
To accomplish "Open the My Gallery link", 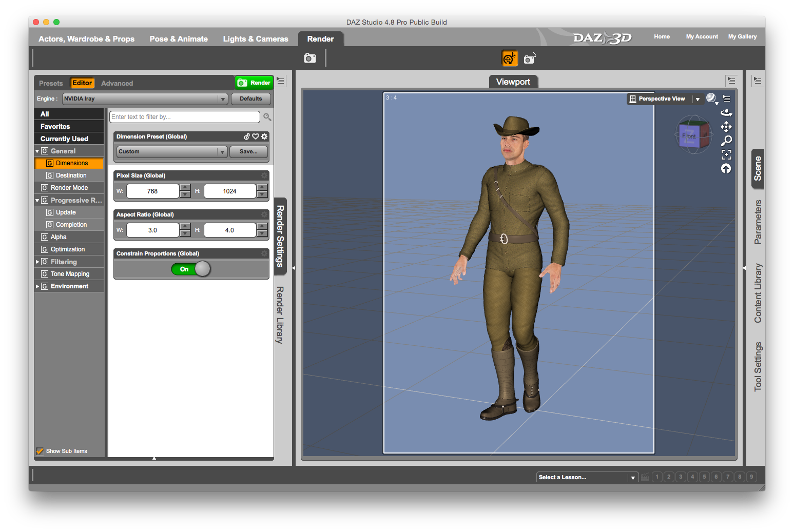I will tap(742, 36).
